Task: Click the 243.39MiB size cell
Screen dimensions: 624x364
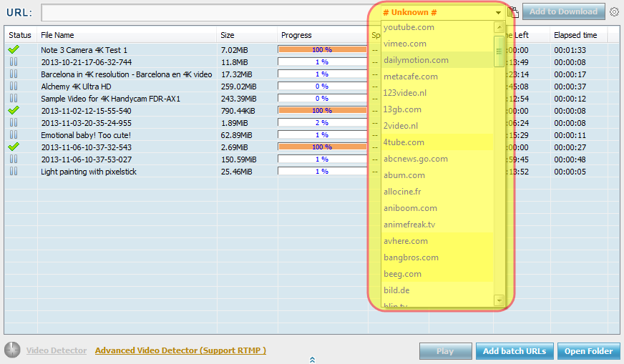Action: pyautogui.click(x=239, y=99)
